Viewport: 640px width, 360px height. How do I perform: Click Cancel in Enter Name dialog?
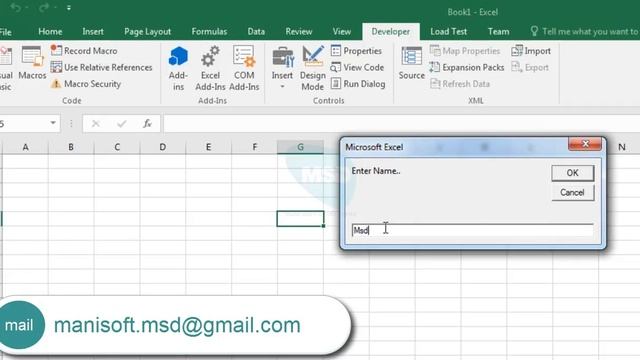point(572,192)
